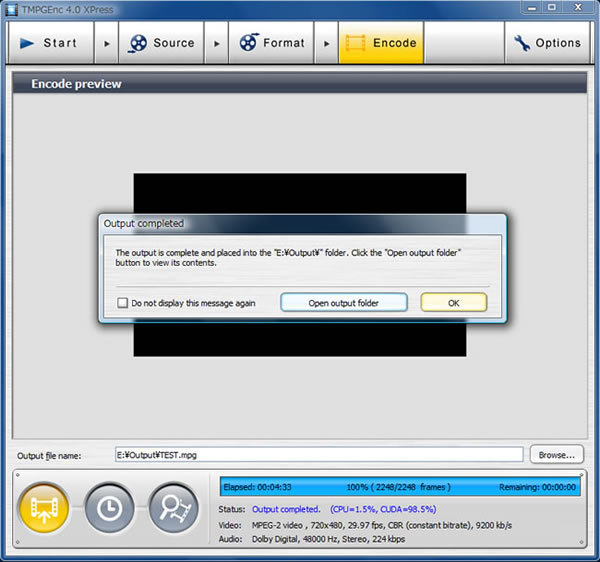Click the '(CPU=1.5%, CUDA=98.5%)' usage text

383,509
